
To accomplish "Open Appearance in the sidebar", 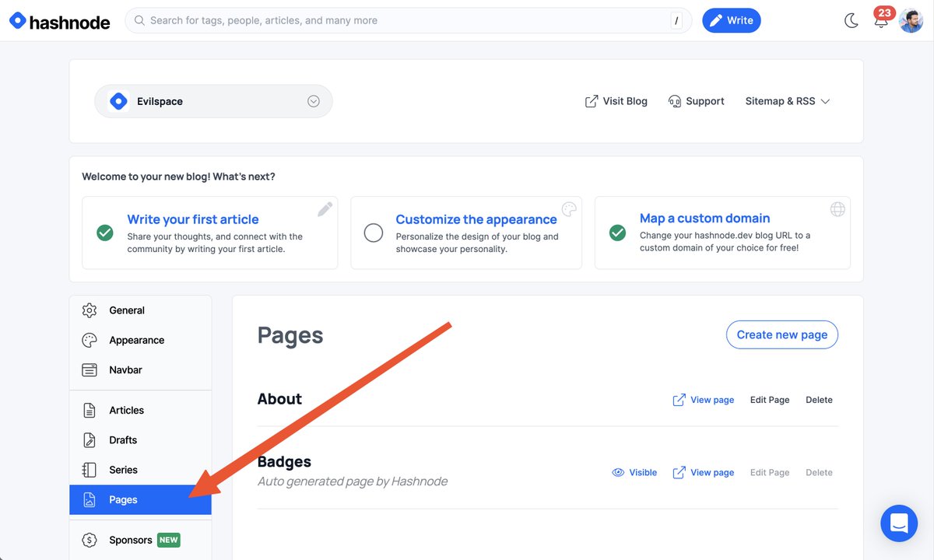I will tap(140, 340).
